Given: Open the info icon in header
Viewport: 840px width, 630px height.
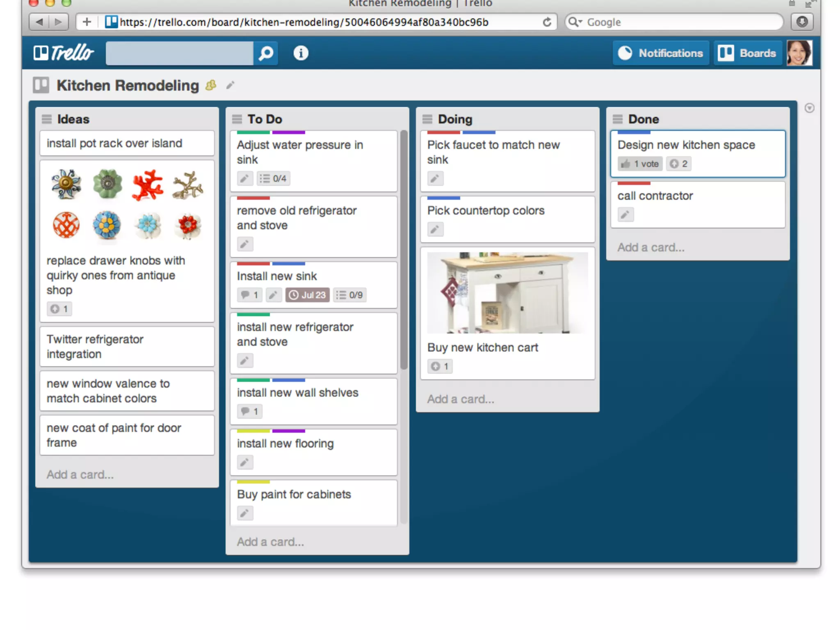Looking at the screenshot, I should [x=301, y=53].
